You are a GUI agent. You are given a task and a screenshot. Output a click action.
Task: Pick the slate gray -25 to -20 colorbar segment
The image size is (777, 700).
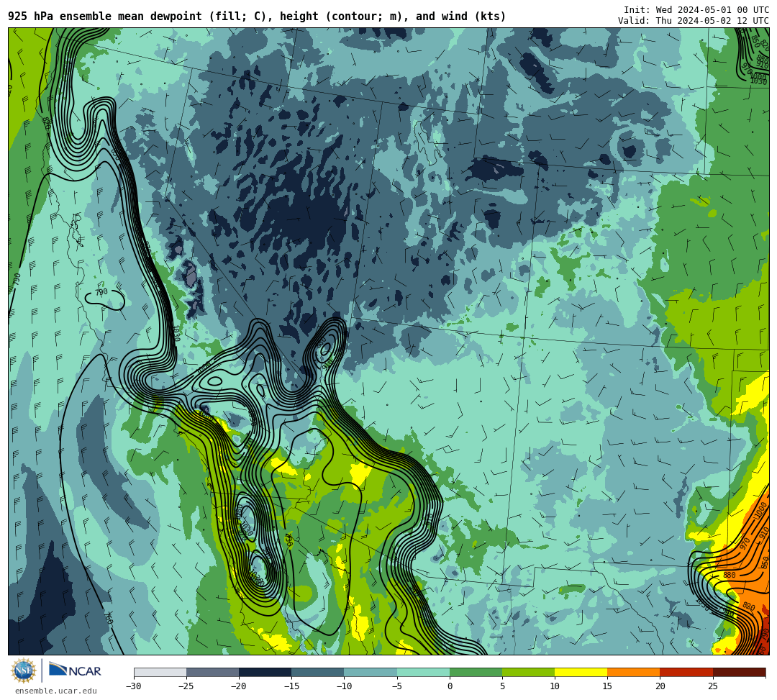point(212,672)
